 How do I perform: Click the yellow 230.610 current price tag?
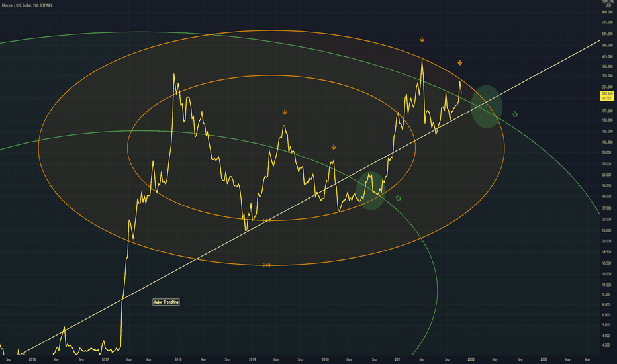(607, 95)
